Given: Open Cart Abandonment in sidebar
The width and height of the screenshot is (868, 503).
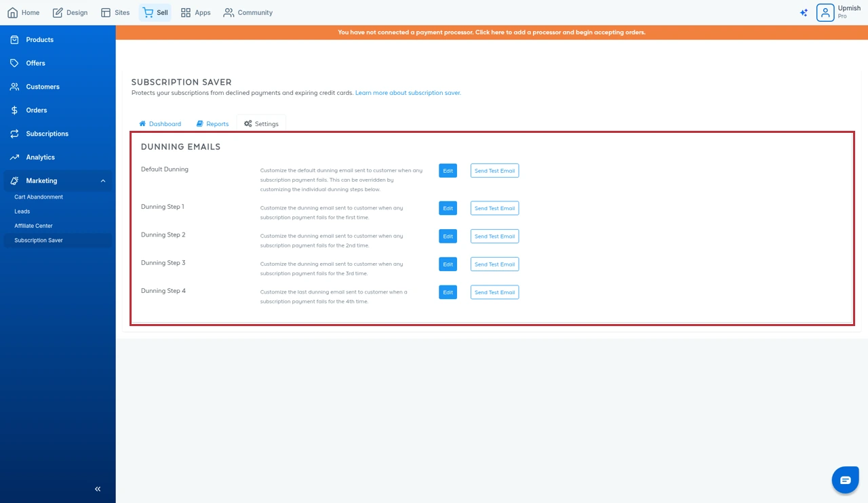Looking at the screenshot, I should pyautogui.click(x=39, y=197).
